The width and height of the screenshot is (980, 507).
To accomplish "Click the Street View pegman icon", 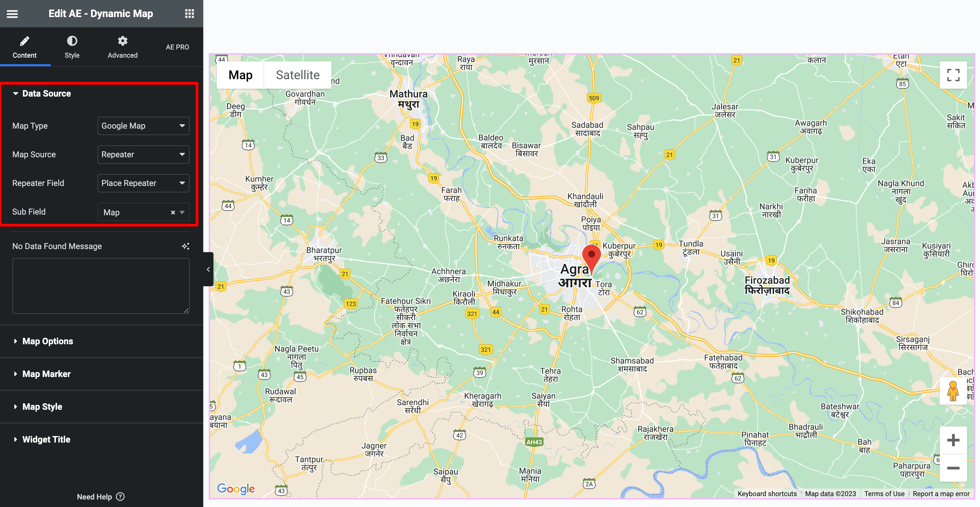I will point(953,391).
